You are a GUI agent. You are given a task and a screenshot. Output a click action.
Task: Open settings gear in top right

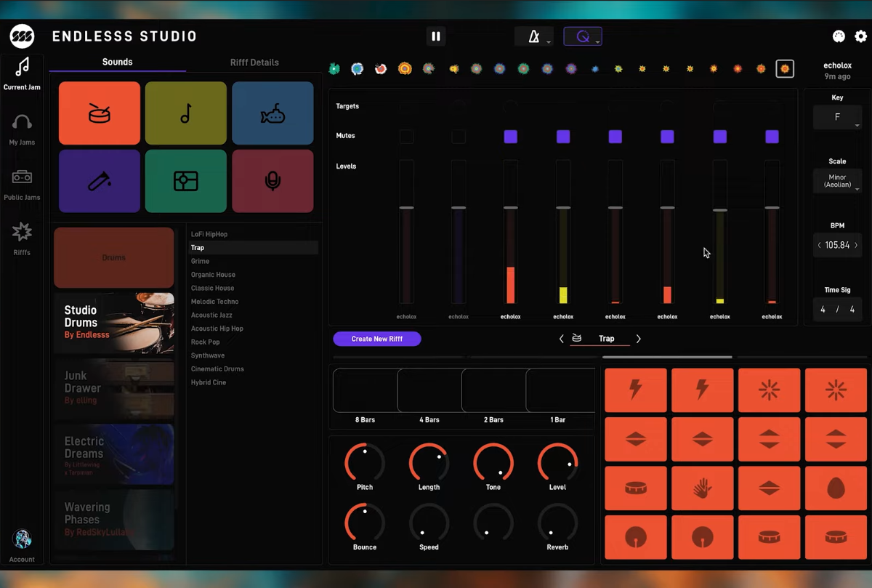[x=861, y=36]
